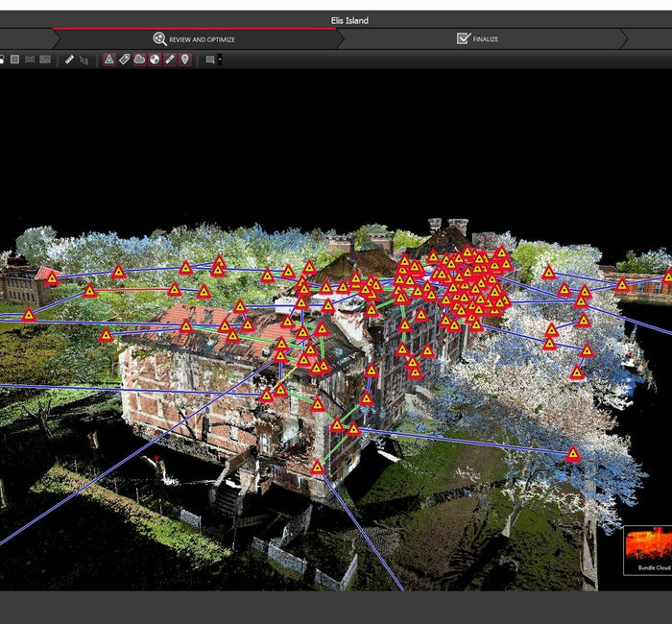Click the location pin icon in toolbar
672x624 pixels.
tap(185, 60)
